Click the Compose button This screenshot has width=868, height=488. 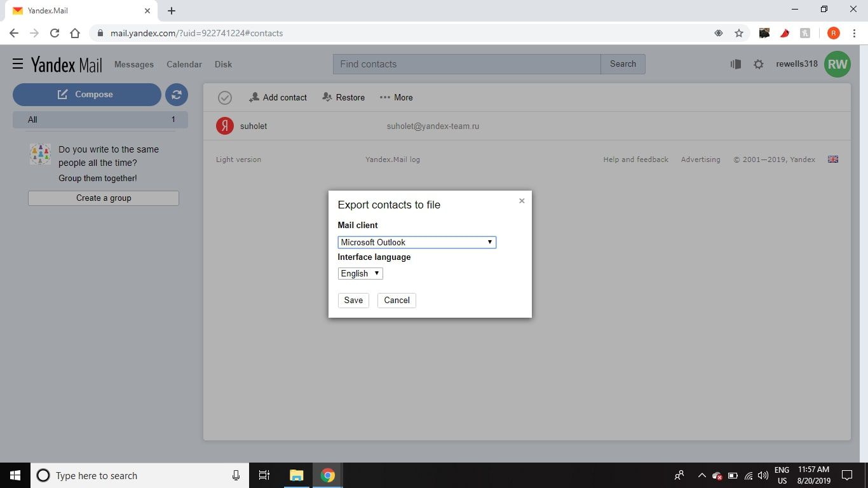pos(87,95)
